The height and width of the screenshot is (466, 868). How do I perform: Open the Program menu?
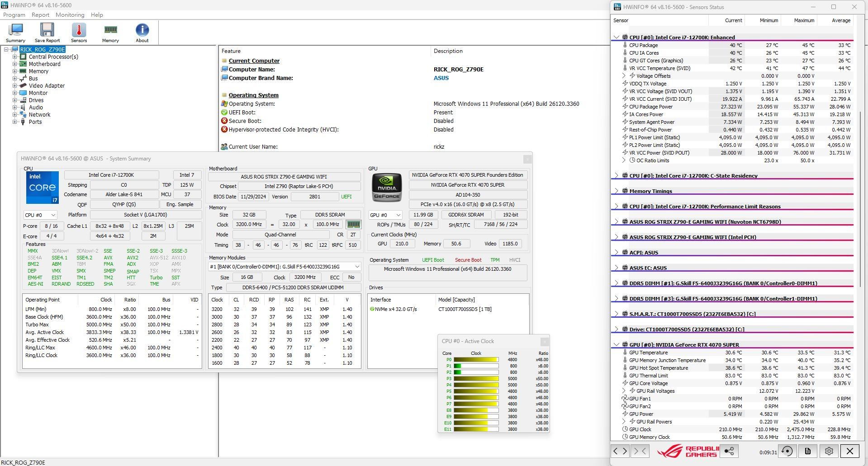click(14, 15)
